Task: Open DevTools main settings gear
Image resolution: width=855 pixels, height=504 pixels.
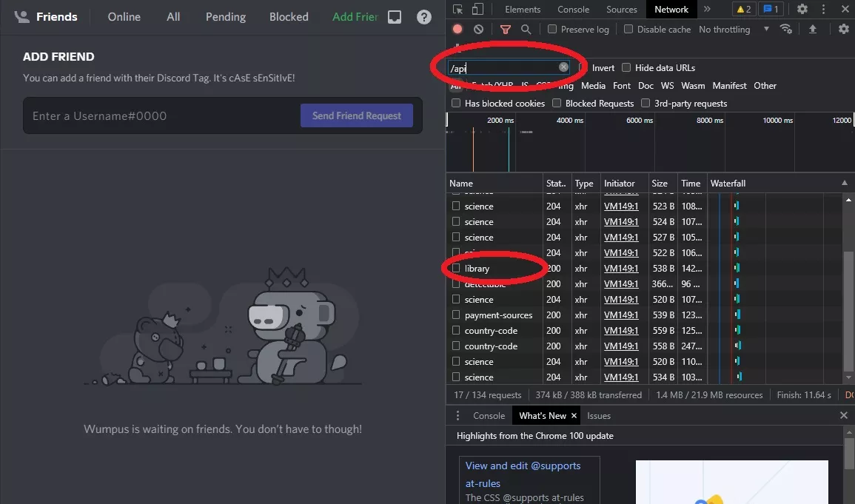Action: click(x=802, y=10)
